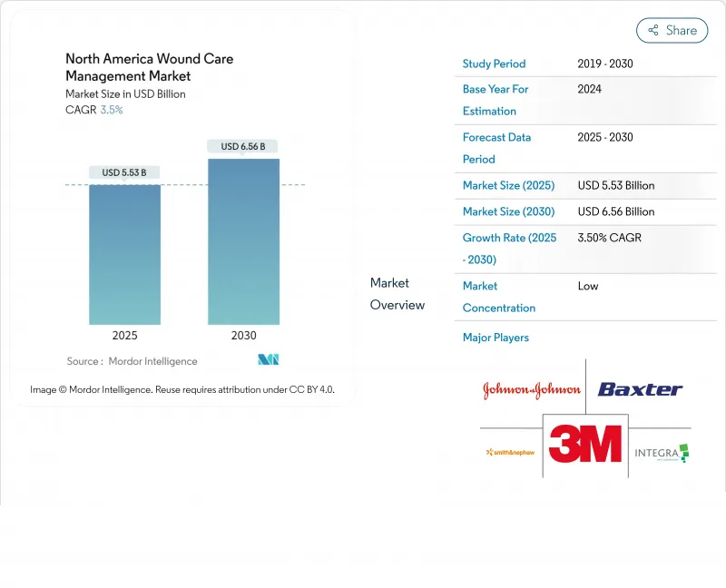Select the 2025 bar in chart
Image resolution: width=726 pixels, height=588 pixels.
[x=124, y=254]
